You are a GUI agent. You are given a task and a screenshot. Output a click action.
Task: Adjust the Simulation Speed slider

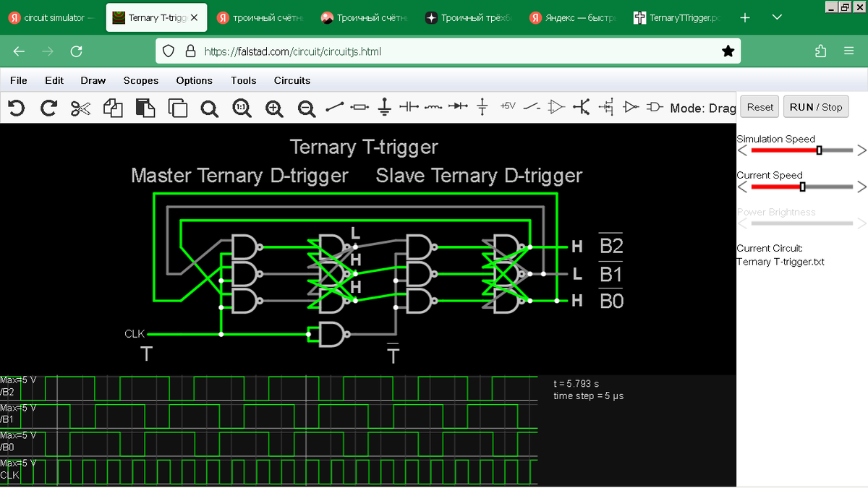click(x=802, y=150)
